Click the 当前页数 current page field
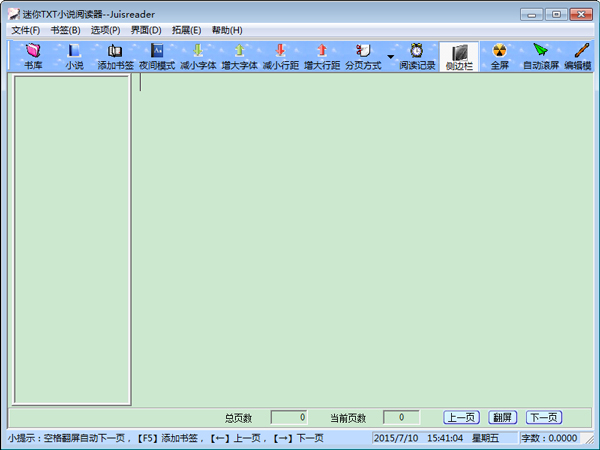The image size is (600, 450). click(401, 418)
